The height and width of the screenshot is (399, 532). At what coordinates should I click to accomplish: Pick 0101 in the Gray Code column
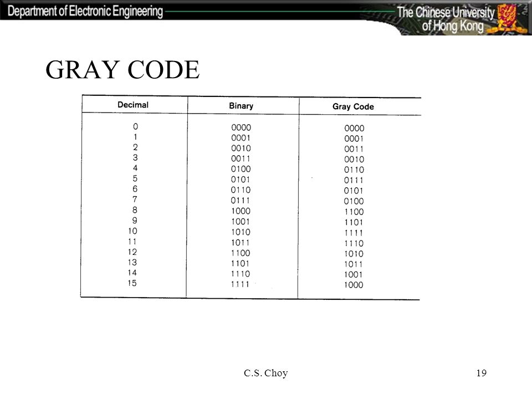354,191
